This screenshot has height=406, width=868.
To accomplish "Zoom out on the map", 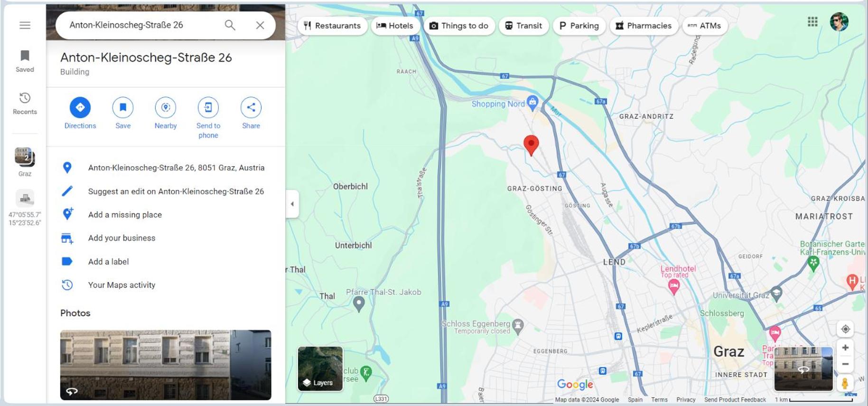I will 845,364.
